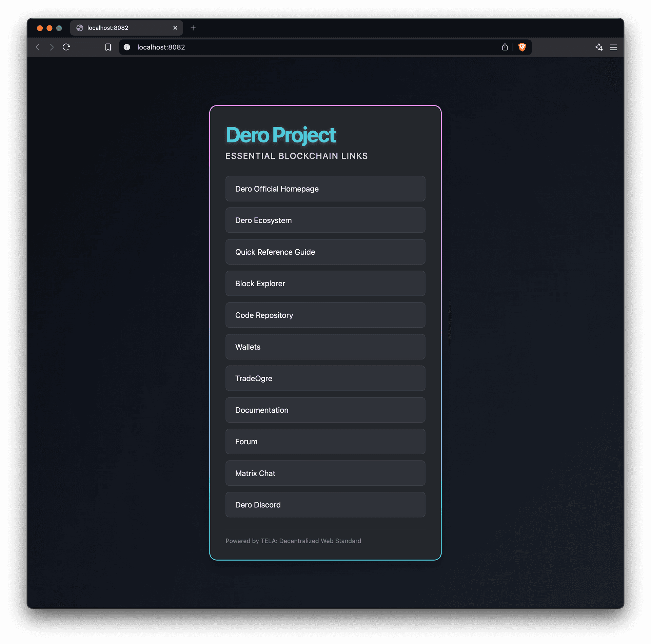The height and width of the screenshot is (644, 651).
Task: Visit the Dero Discord link
Action: pyautogui.click(x=325, y=505)
